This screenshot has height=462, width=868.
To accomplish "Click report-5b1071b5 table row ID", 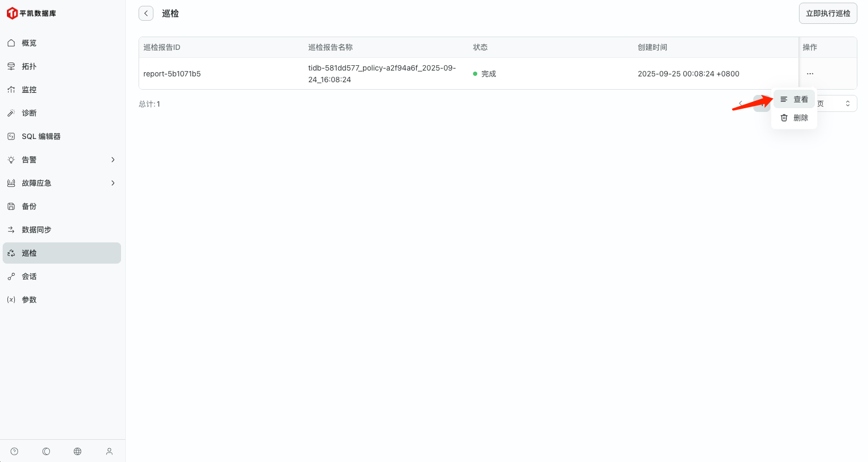I will (172, 74).
